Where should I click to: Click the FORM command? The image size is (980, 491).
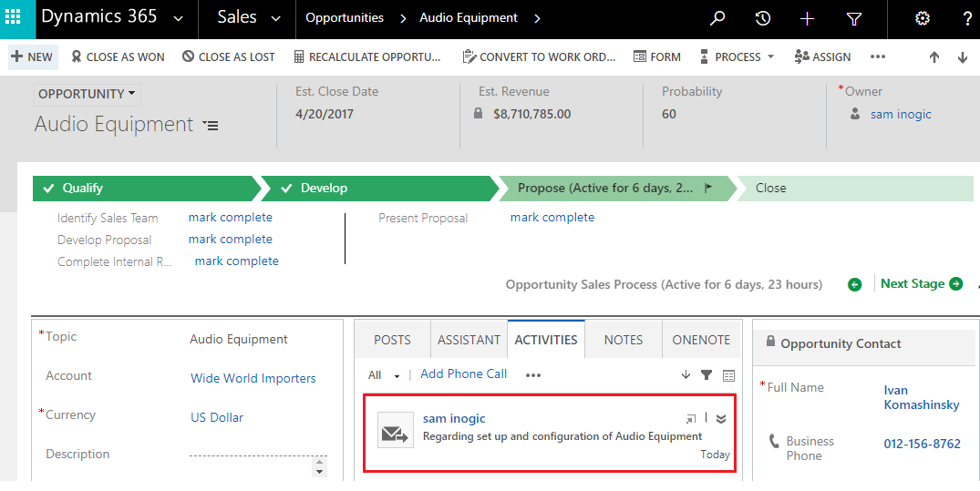(x=657, y=56)
